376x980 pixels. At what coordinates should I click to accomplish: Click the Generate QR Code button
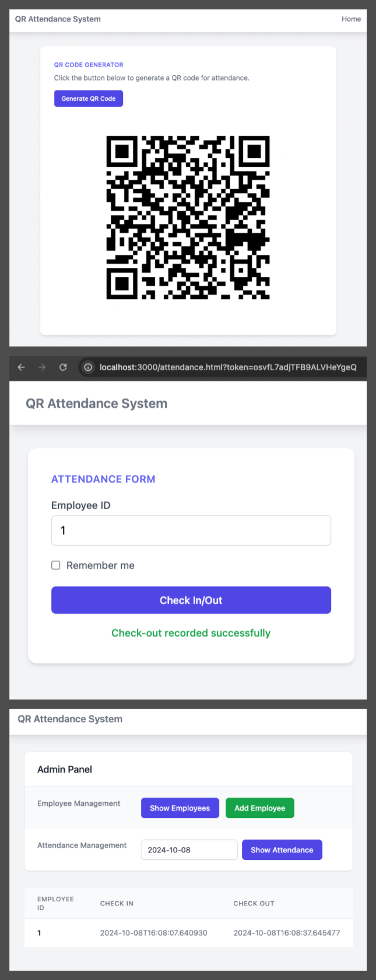[x=89, y=99]
